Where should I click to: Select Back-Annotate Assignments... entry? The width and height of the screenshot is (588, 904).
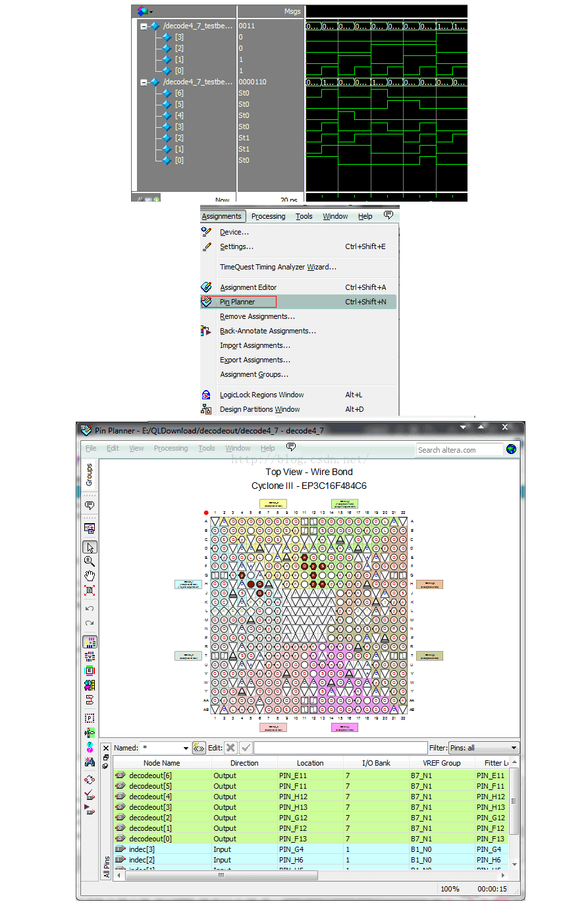[298, 331]
